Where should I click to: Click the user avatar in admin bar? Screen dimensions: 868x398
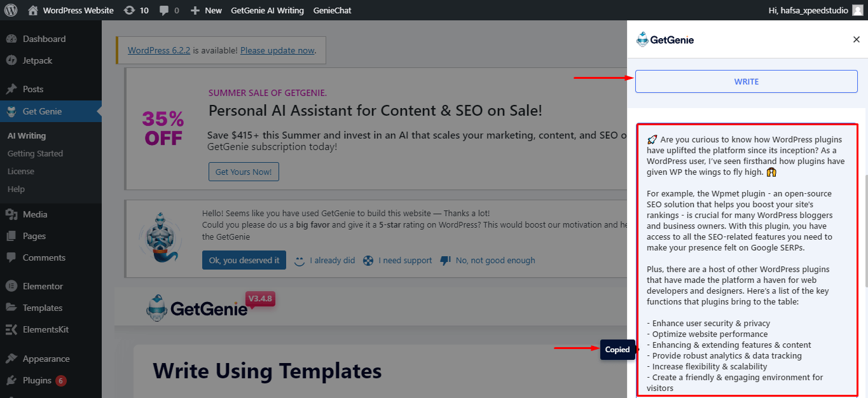tap(858, 10)
